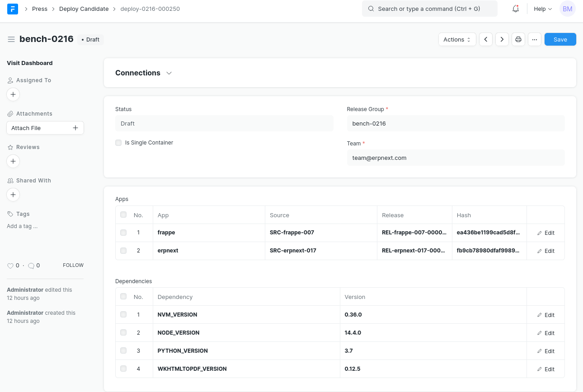
Task: Edit the erpnext app row
Action: click(545, 251)
